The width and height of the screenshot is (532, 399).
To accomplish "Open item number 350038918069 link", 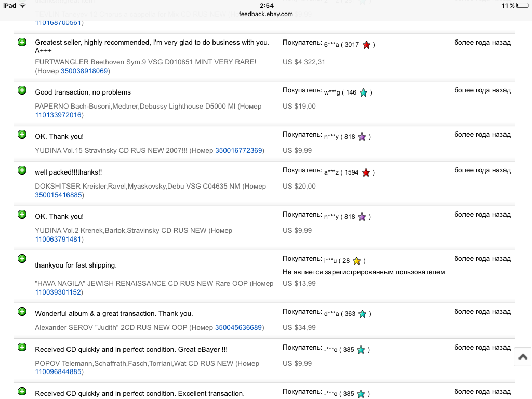I will [x=84, y=71].
